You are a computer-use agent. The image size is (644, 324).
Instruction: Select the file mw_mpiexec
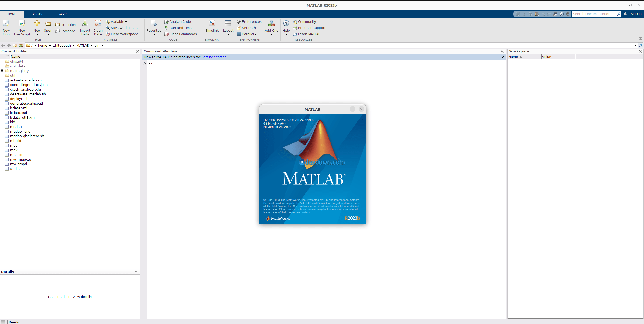21,159
